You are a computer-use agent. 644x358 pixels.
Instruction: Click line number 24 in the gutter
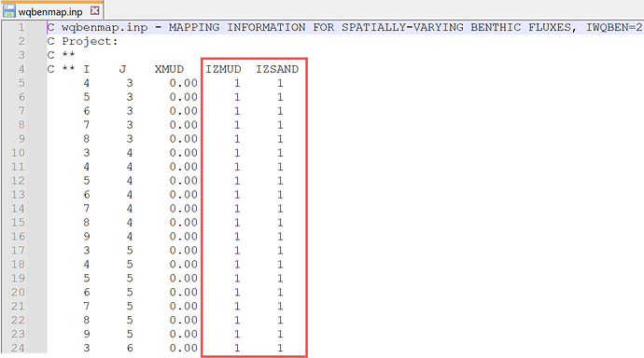(18, 348)
